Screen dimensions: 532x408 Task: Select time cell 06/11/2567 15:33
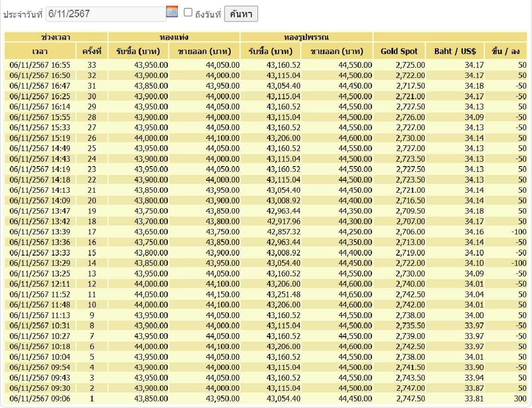point(40,128)
